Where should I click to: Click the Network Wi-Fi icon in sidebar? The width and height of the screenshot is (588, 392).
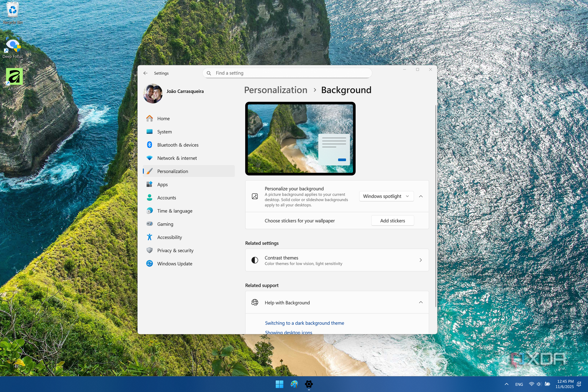point(150,158)
